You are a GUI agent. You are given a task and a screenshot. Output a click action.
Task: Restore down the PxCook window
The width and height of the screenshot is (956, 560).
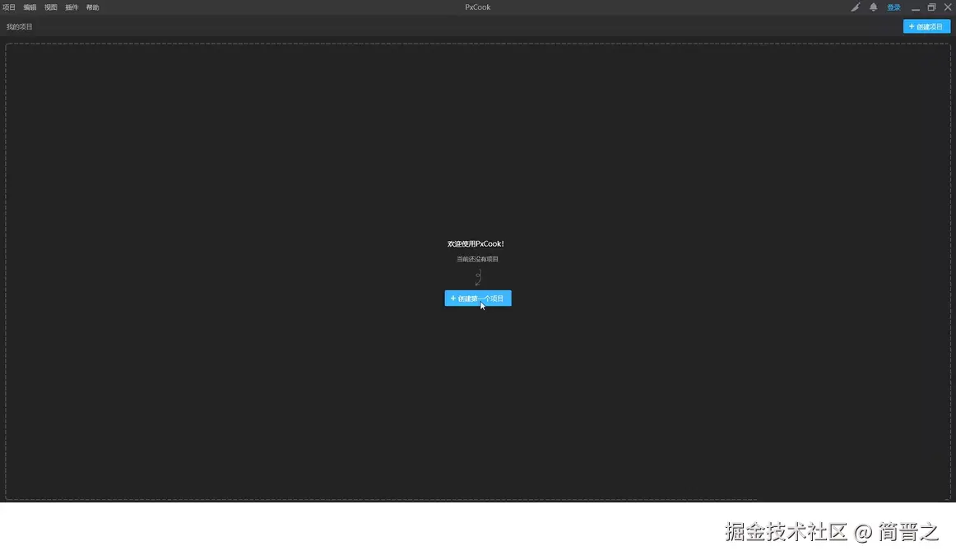tap(931, 7)
